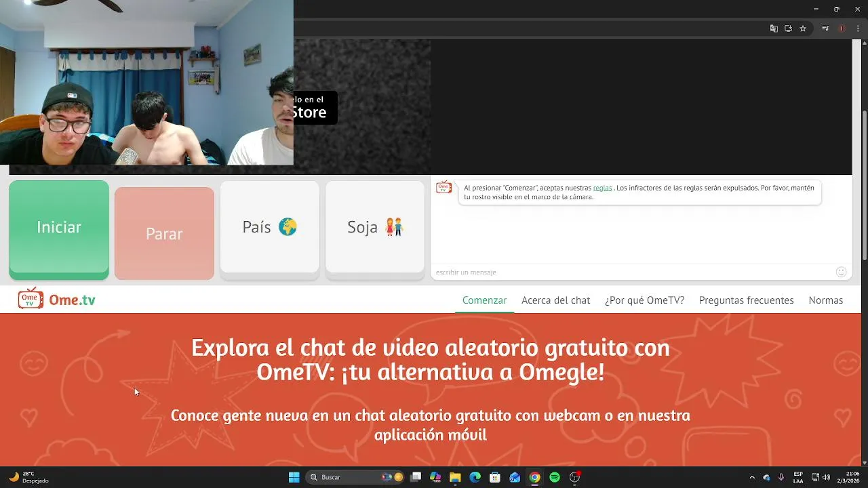
Task: Click the ESP LAA language indicator
Action: 798,477
